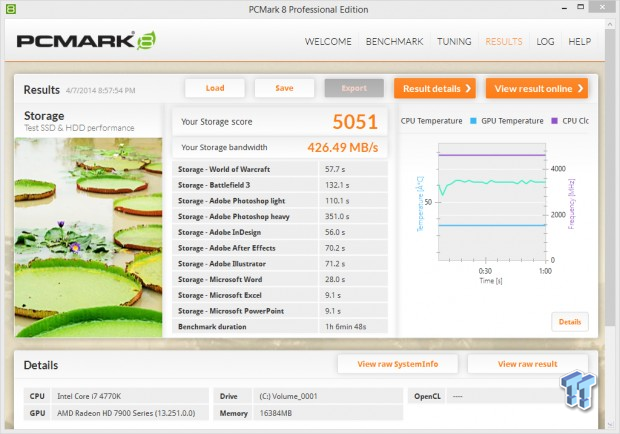The image size is (620, 434).
Task: Click the PCMark app icon in title bar
Action: [11, 9]
